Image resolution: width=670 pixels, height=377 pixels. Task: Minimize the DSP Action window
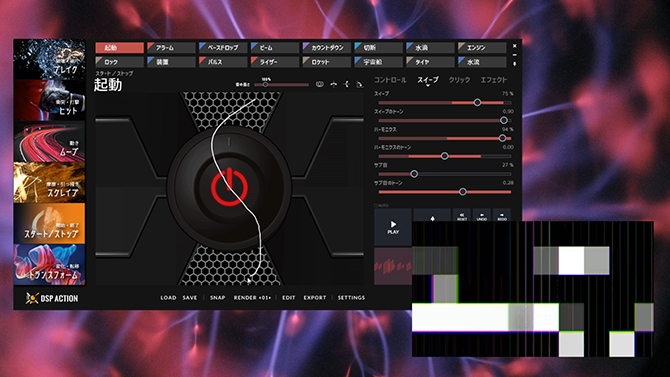[514, 55]
